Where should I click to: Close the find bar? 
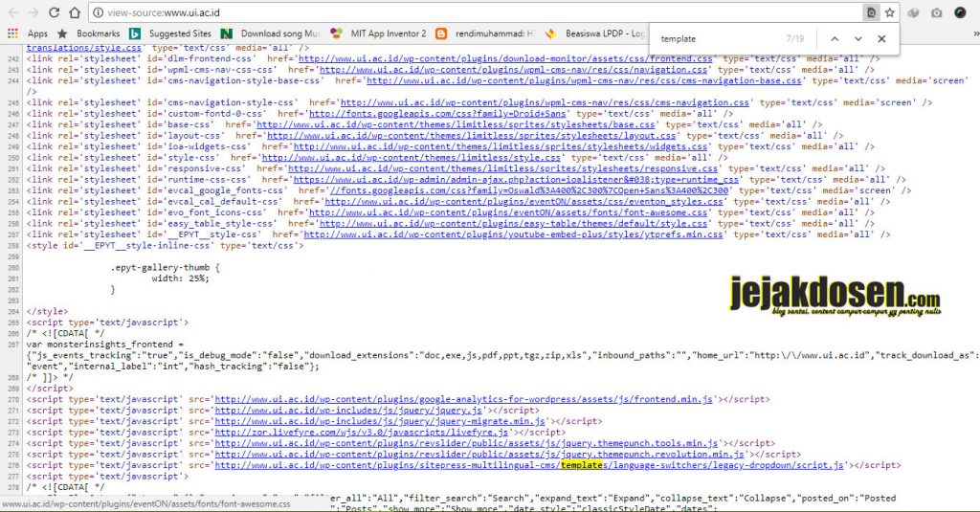(881, 39)
